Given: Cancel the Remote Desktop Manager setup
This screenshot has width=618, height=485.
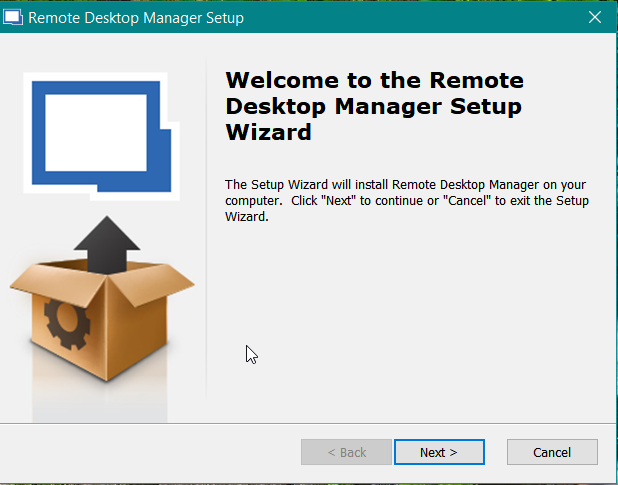Looking at the screenshot, I should click(552, 452).
